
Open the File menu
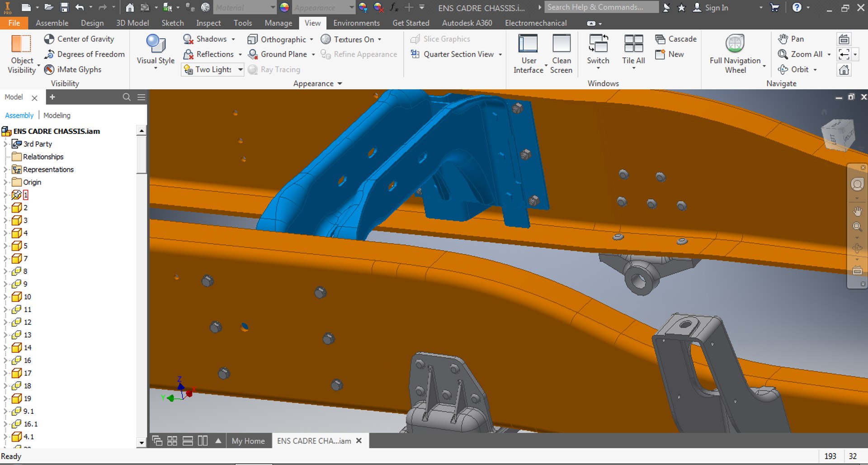(14, 23)
